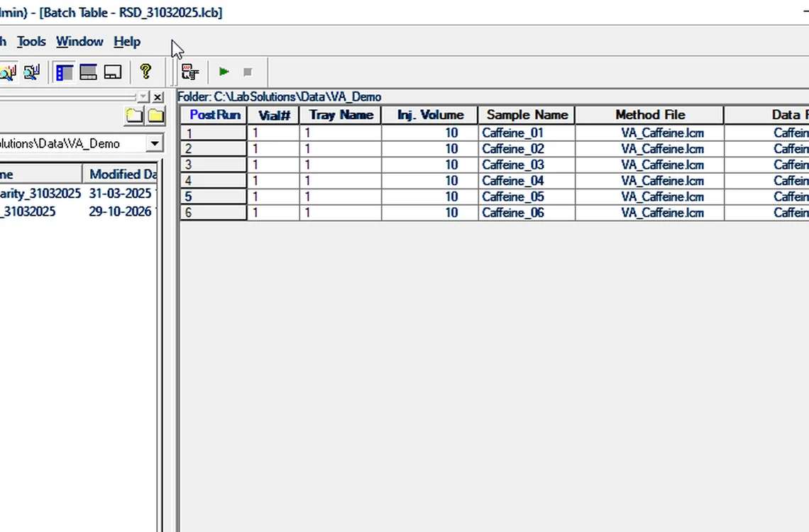The width and height of the screenshot is (809, 532).
Task: Open the Help menu
Action: click(x=127, y=41)
